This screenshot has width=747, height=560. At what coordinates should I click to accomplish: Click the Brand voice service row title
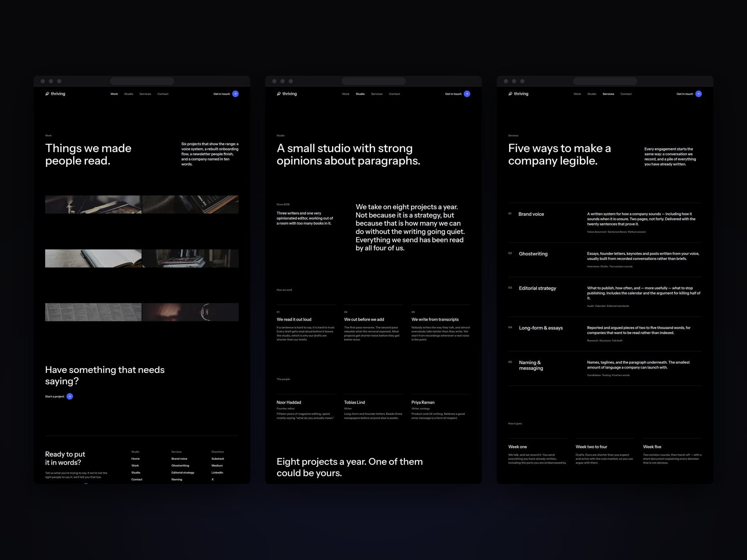tap(531, 214)
